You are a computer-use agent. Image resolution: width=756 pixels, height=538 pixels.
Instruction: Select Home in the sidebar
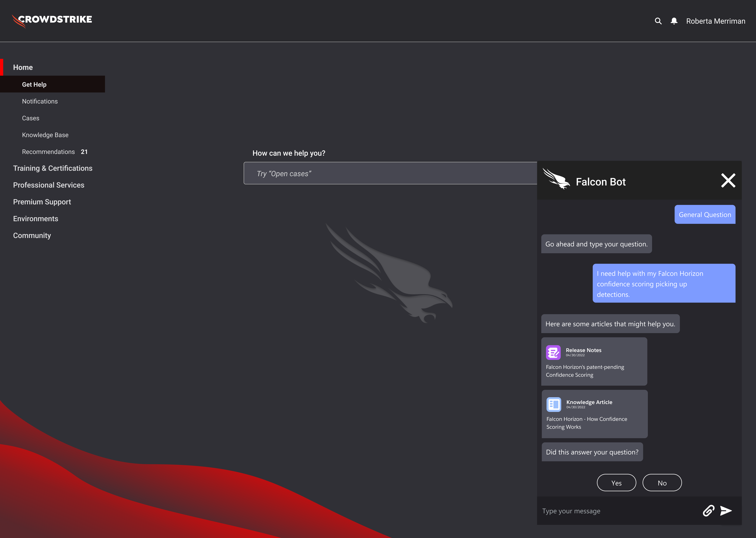pyautogui.click(x=23, y=67)
